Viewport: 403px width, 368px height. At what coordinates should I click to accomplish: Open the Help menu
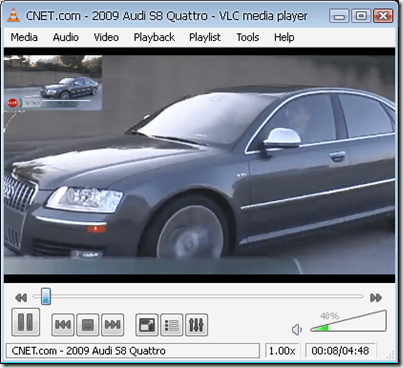284,37
